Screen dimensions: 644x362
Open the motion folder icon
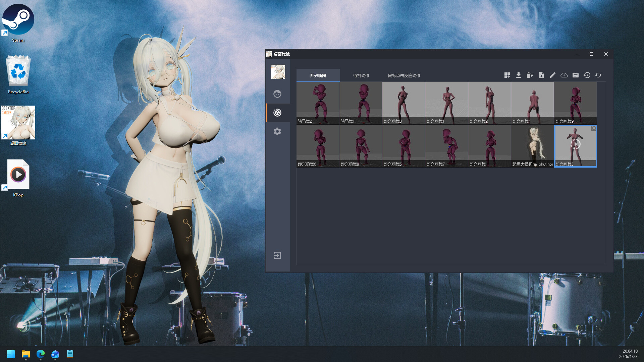click(x=576, y=75)
